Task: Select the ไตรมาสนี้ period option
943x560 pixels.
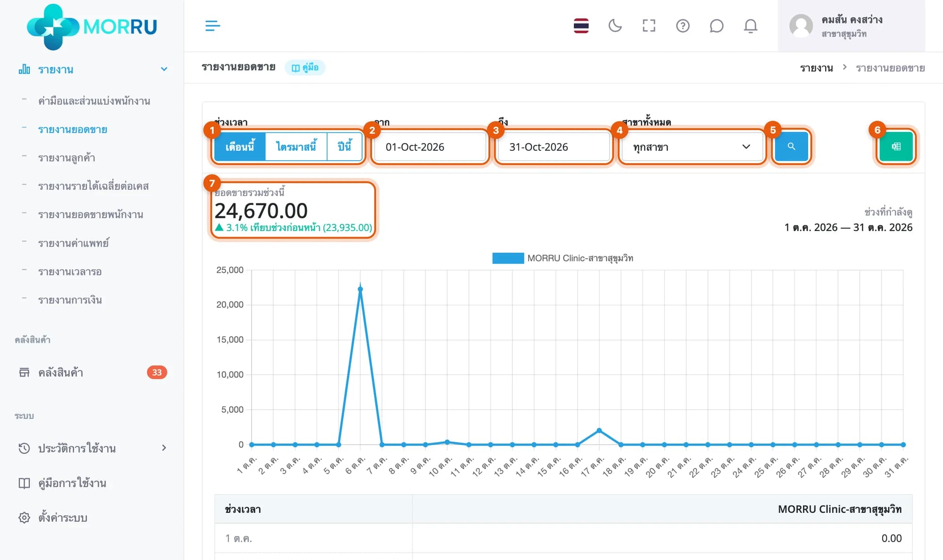Action: click(x=296, y=147)
